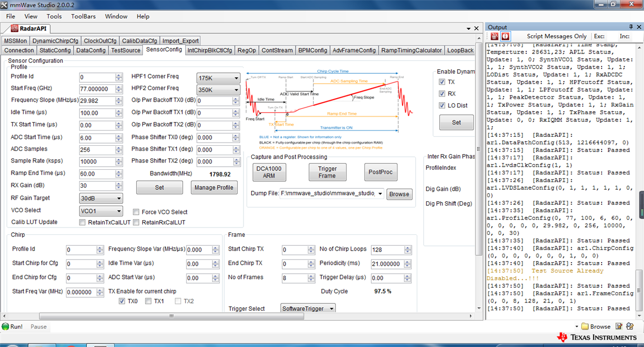This screenshot has width=644, height=347.
Task: Click Set under the LO Dist checkbox
Action: 457,123
